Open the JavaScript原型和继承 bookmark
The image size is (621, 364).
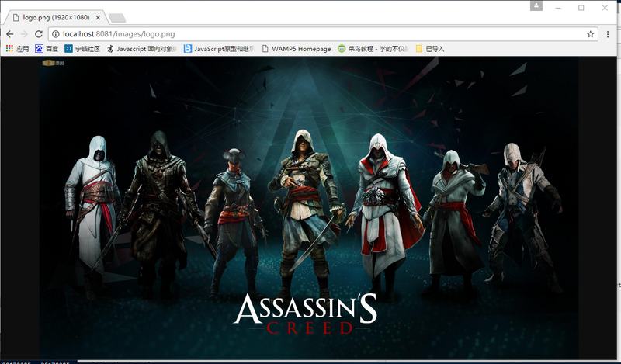(219, 49)
